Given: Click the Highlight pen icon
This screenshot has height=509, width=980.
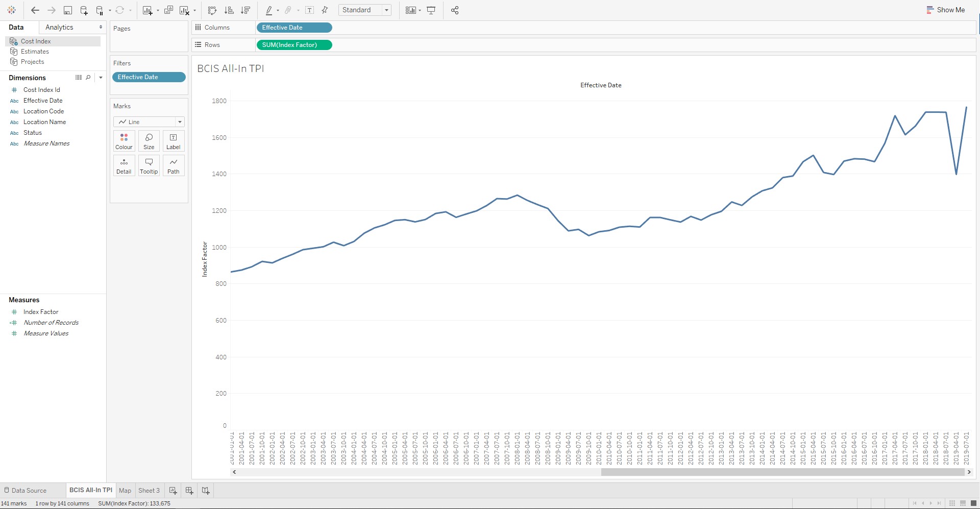Looking at the screenshot, I should pos(269,10).
